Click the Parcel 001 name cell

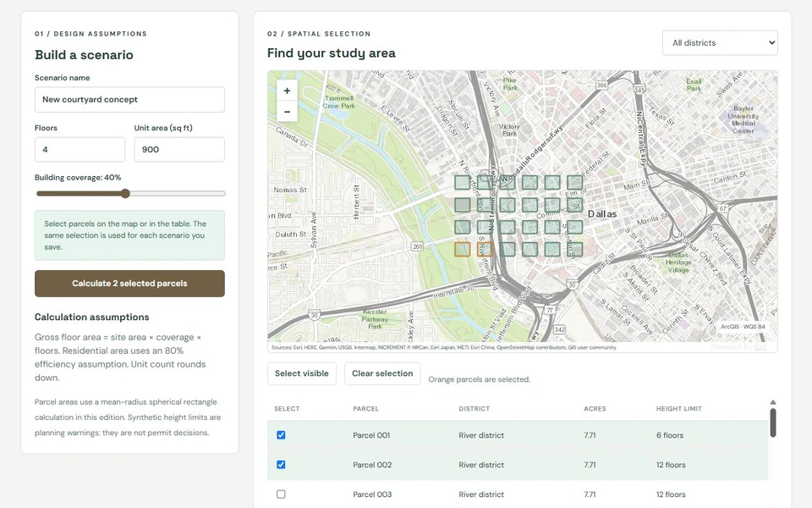coord(371,435)
